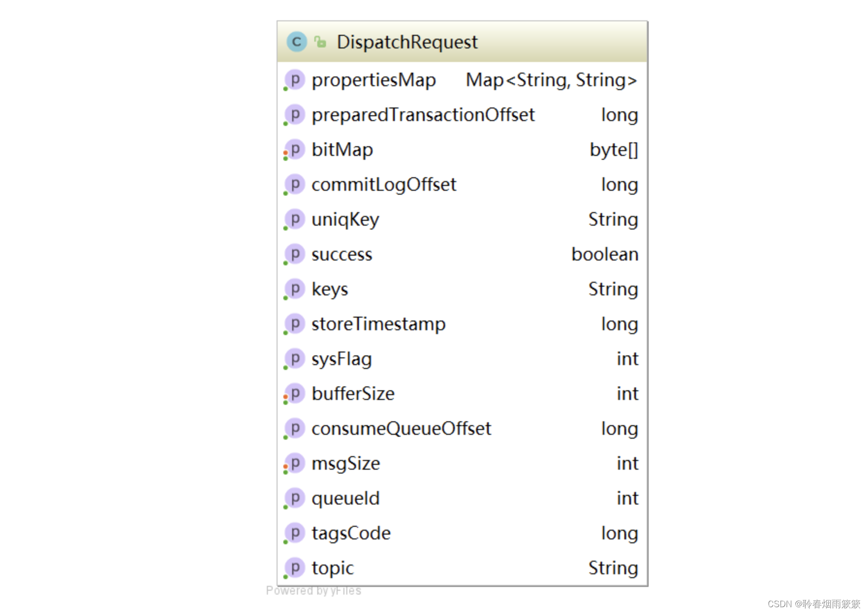Select the success field name
Viewport: 868px width, 613px height.
pyautogui.click(x=342, y=255)
